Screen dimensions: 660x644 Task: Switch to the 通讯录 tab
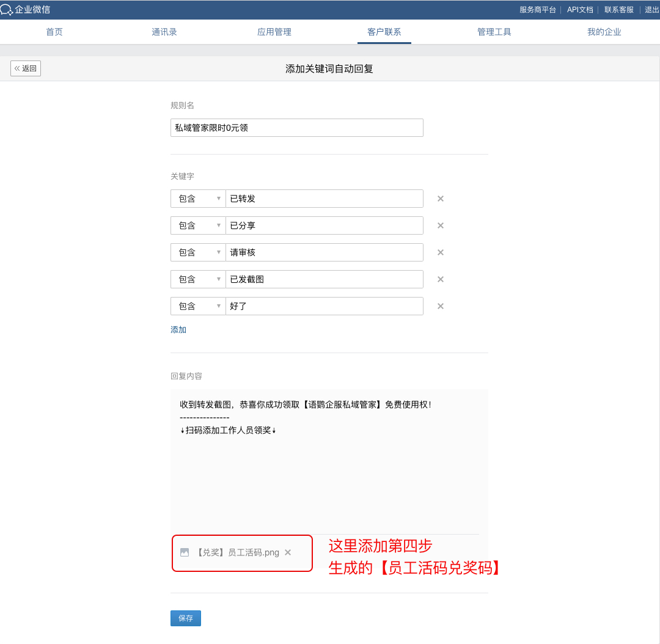(x=164, y=32)
